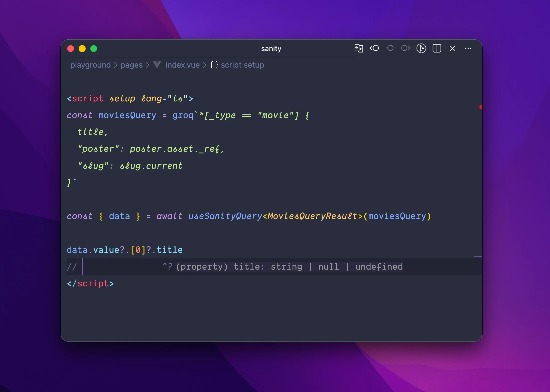Click the red error marker in the overview ruler
This screenshot has height=392, width=550.
point(480,107)
